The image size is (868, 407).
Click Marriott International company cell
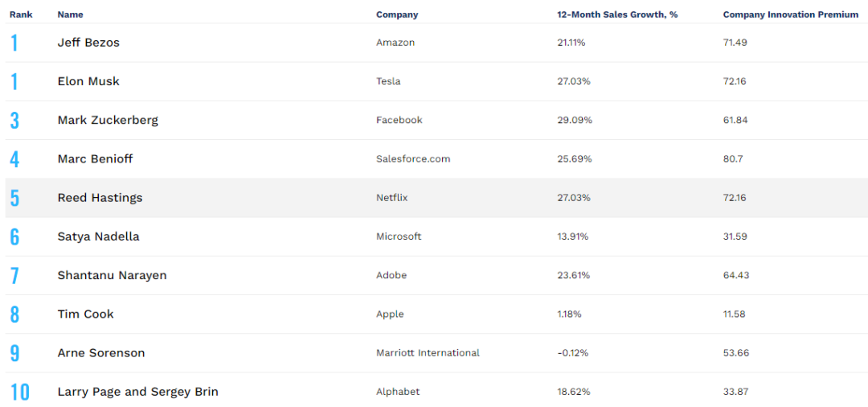428,353
